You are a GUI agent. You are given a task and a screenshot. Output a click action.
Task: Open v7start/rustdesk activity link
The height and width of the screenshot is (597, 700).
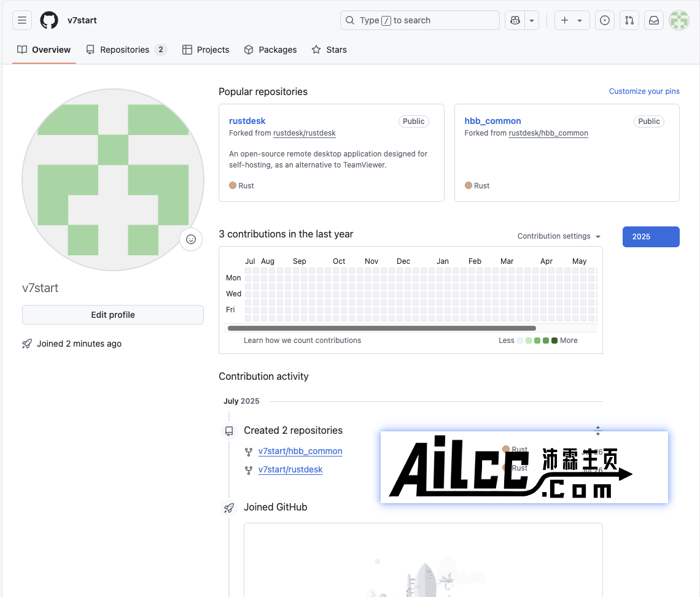click(290, 469)
